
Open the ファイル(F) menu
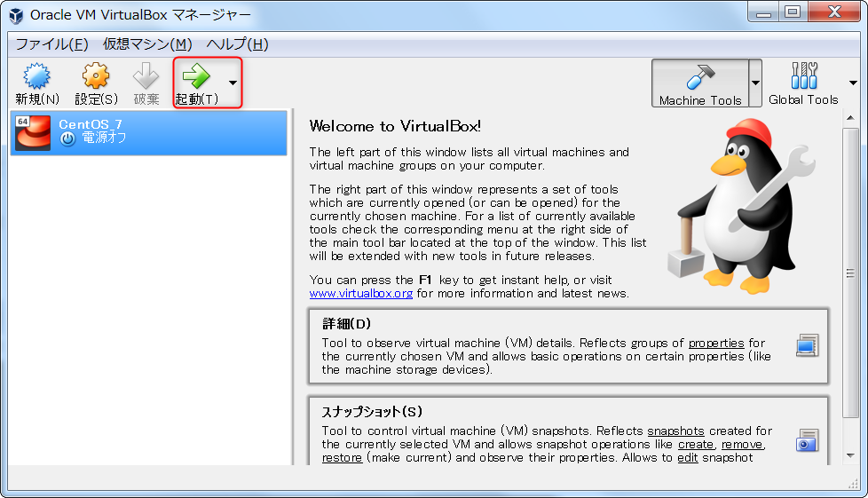tap(51, 44)
